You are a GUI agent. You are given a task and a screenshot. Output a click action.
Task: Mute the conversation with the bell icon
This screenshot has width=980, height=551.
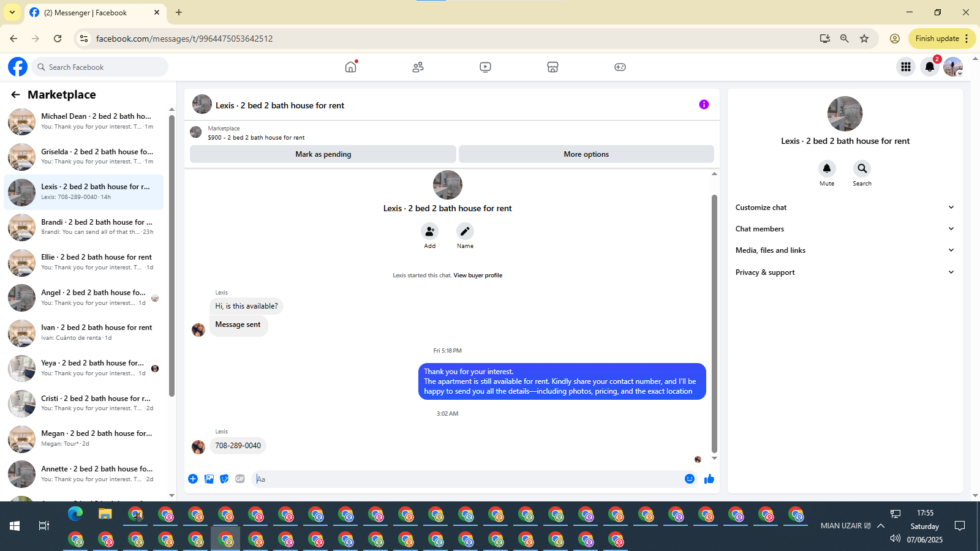(x=827, y=168)
